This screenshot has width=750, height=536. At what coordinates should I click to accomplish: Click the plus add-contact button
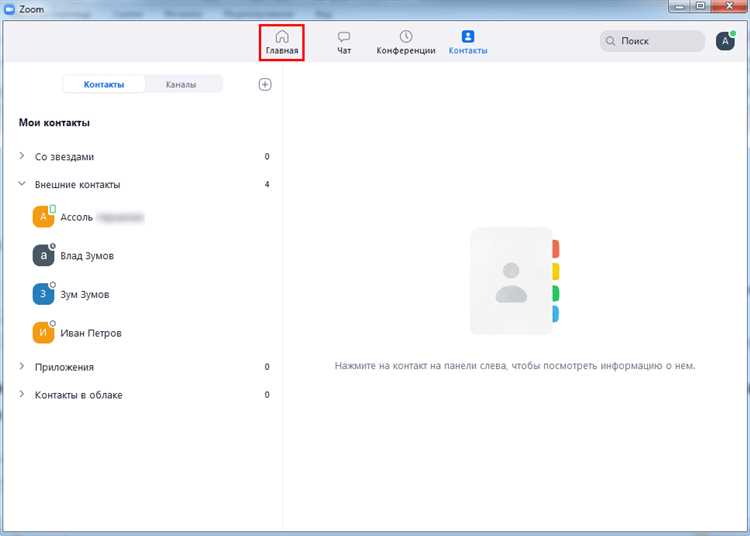pos(265,85)
